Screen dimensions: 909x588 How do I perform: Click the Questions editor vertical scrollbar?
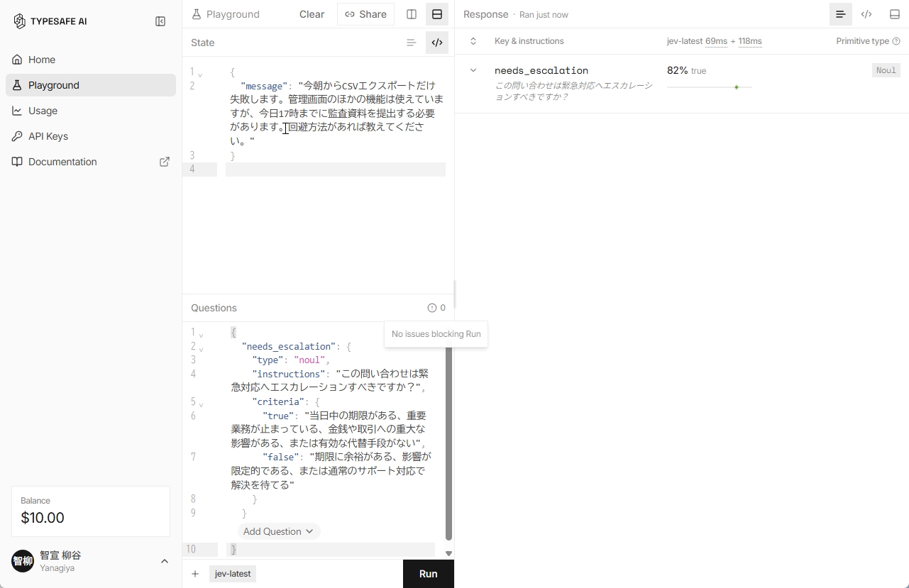pyautogui.click(x=448, y=445)
